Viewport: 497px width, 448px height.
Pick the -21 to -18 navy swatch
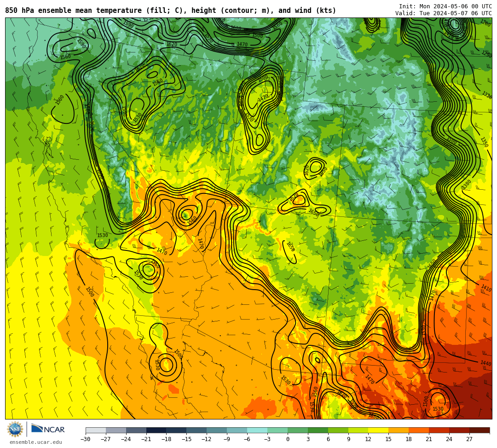(156, 430)
